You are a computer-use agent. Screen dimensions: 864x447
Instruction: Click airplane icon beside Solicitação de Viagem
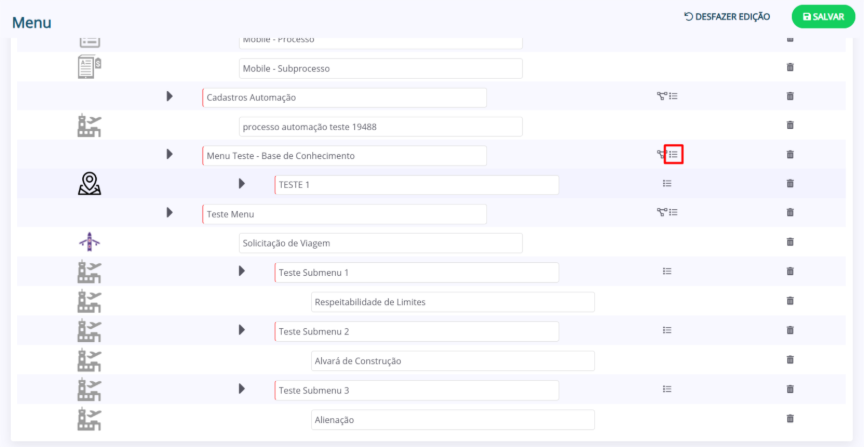click(89, 242)
